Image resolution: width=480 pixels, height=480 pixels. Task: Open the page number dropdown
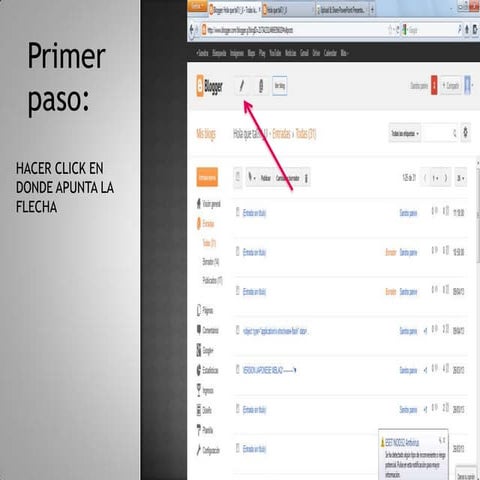coord(435,178)
